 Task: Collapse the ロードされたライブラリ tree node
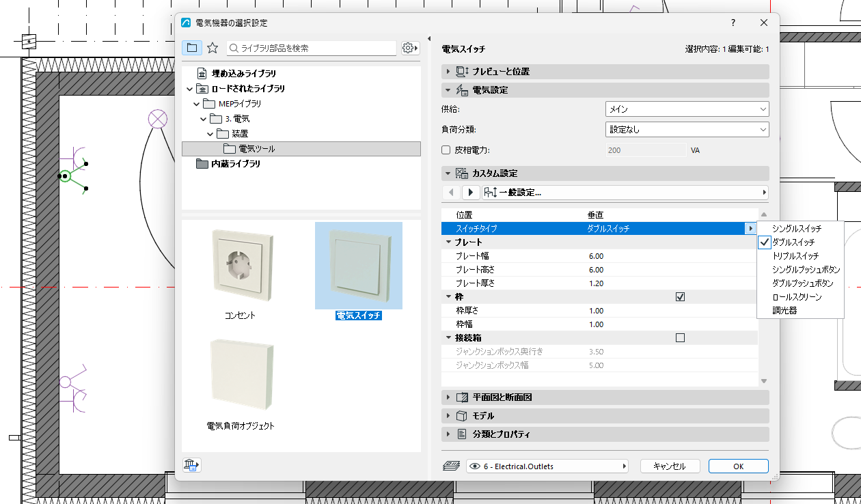coord(189,89)
